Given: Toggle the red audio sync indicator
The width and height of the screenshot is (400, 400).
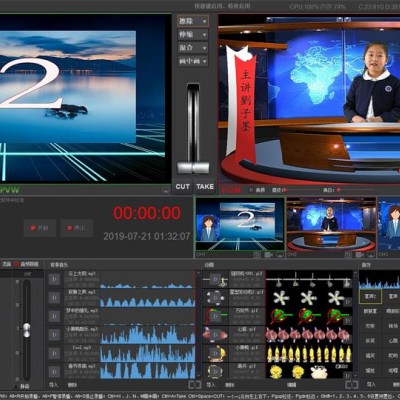Looking at the screenshot, I should point(16,264).
